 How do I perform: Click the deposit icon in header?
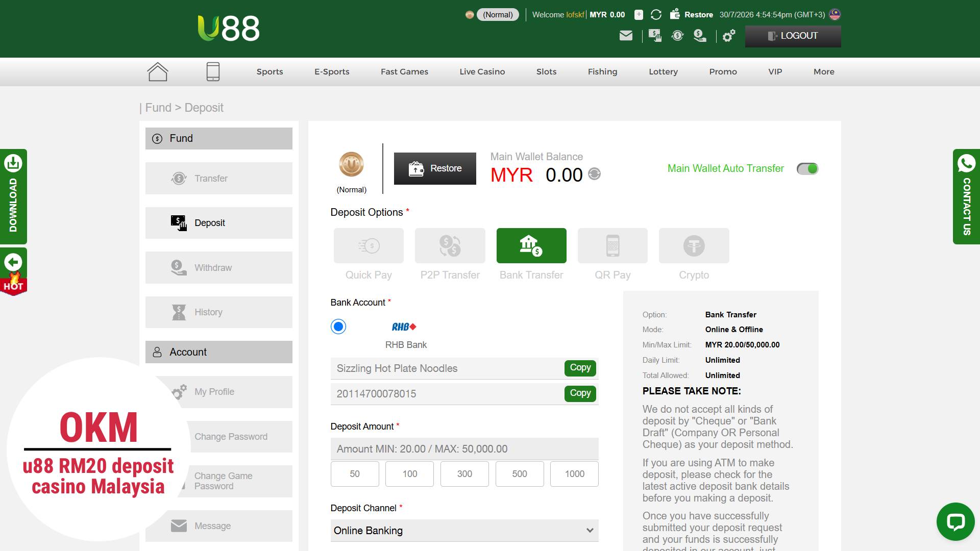coord(655,36)
